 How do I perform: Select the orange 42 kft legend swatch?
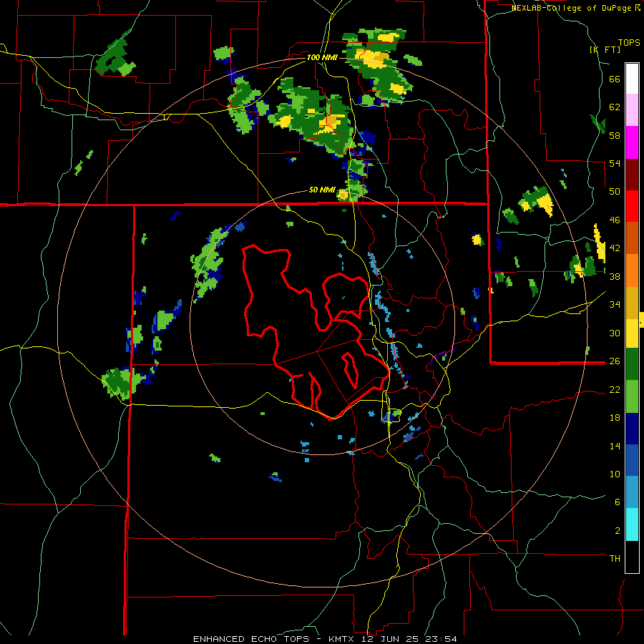pyautogui.click(x=632, y=270)
